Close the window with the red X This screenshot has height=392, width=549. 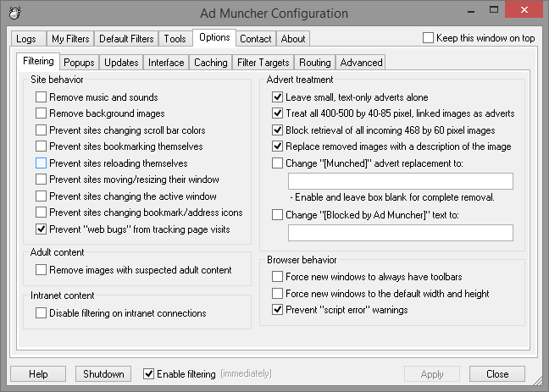(524, 10)
